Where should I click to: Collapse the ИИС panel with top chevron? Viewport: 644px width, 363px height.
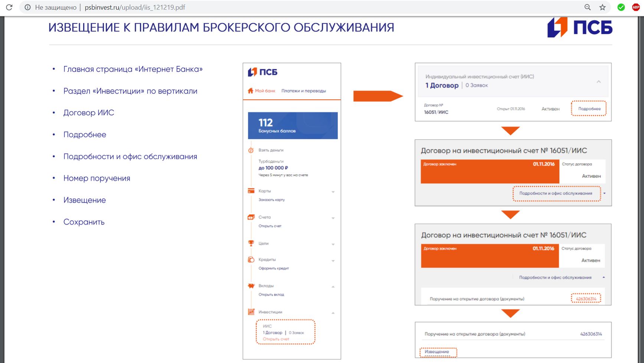[x=598, y=82]
